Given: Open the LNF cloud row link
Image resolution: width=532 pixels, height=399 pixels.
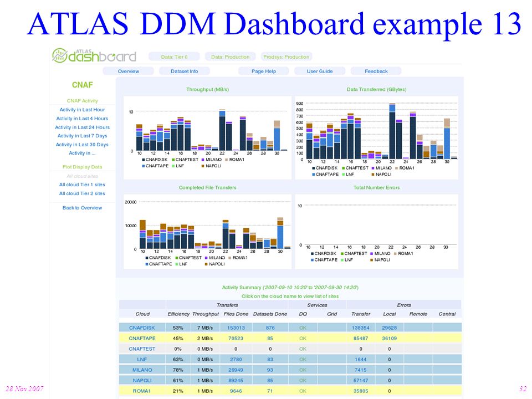Looking at the screenshot, I should click(142, 359).
